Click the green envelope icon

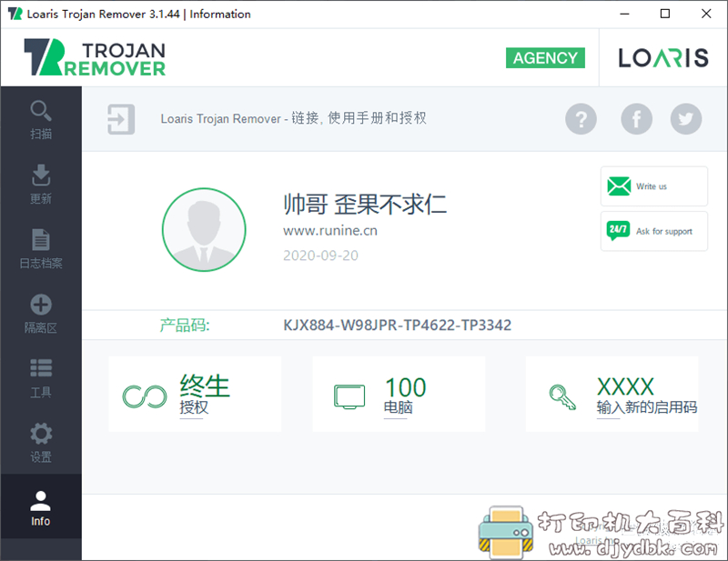click(x=619, y=186)
